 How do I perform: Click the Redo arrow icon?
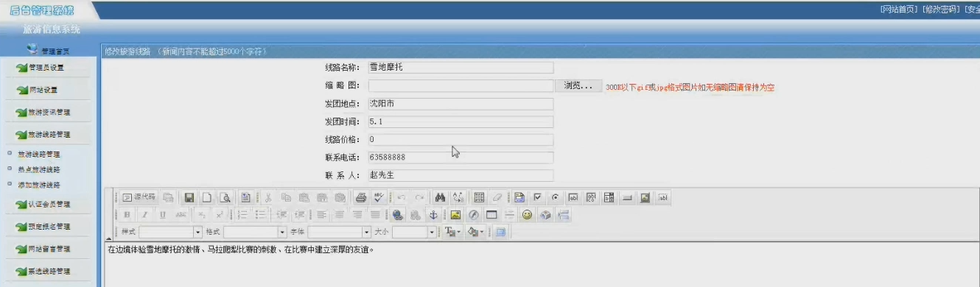point(419,197)
